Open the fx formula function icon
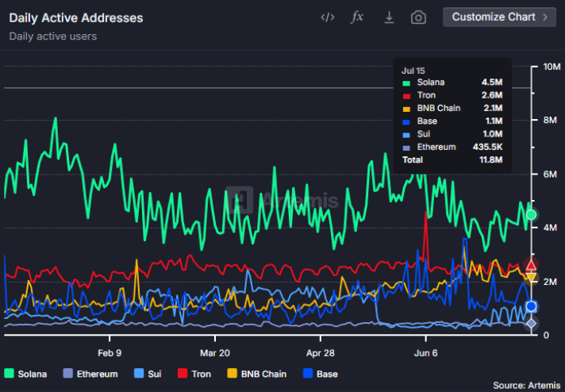Screen dimensions: 565x392 pyautogui.click(x=358, y=17)
